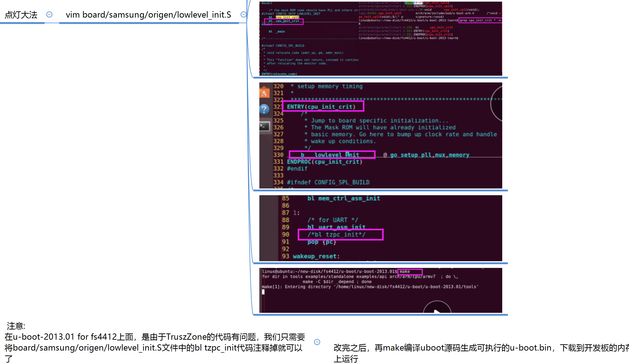Image resolution: width=629 pixels, height=364 pixels.
Task: Click the highlighted ENTRY(cpu_init_crit) line
Action: (323, 107)
